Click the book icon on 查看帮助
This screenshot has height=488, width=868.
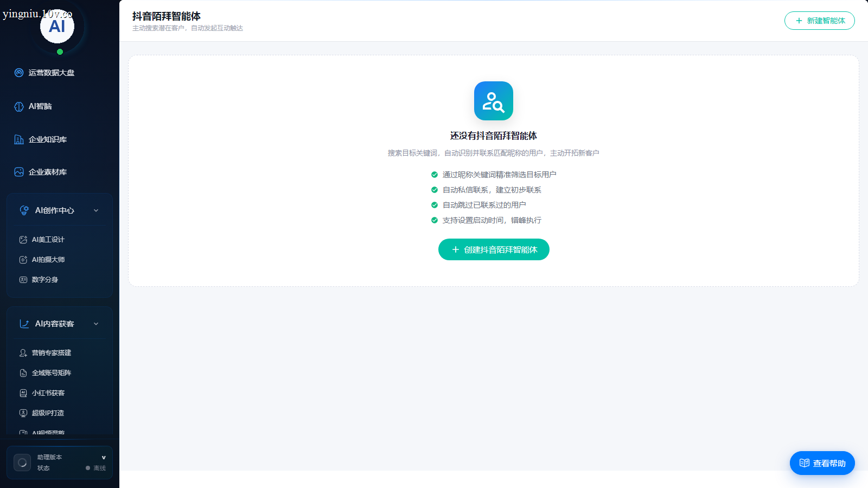tap(805, 463)
